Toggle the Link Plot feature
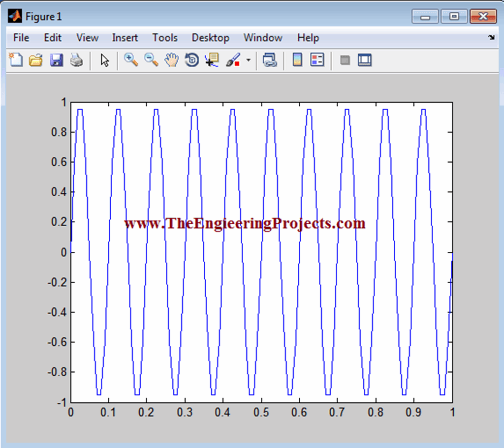This screenshot has width=504, height=448. click(x=270, y=60)
